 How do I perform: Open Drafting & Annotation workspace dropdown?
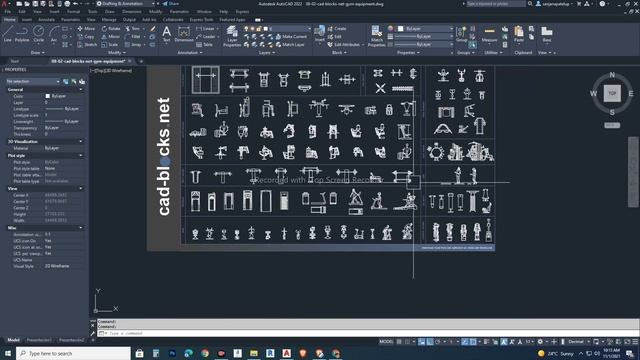coord(127,4)
